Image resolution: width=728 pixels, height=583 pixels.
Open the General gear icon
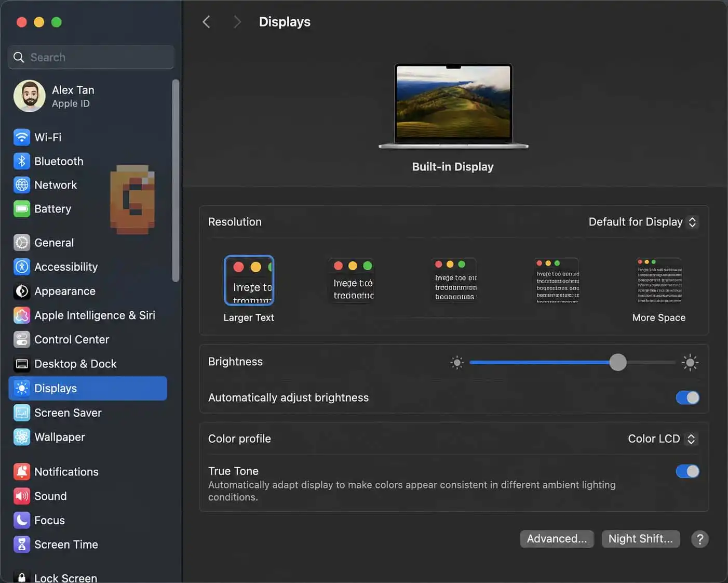click(x=22, y=243)
